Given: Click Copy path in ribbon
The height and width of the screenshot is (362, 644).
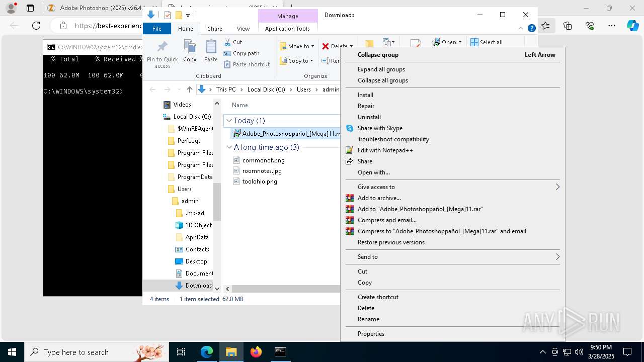Looking at the screenshot, I should pyautogui.click(x=242, y=53).
